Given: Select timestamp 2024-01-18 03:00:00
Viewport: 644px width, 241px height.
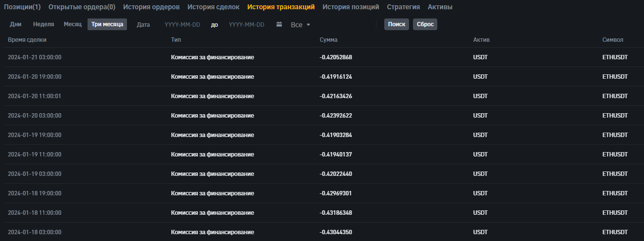Looking at the screenshot, I should point(35,232).
